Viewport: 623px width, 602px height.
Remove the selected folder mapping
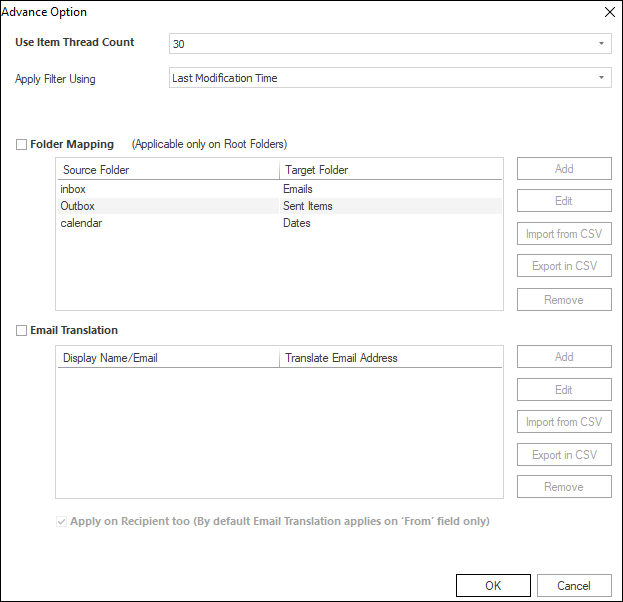click(564, 299)
